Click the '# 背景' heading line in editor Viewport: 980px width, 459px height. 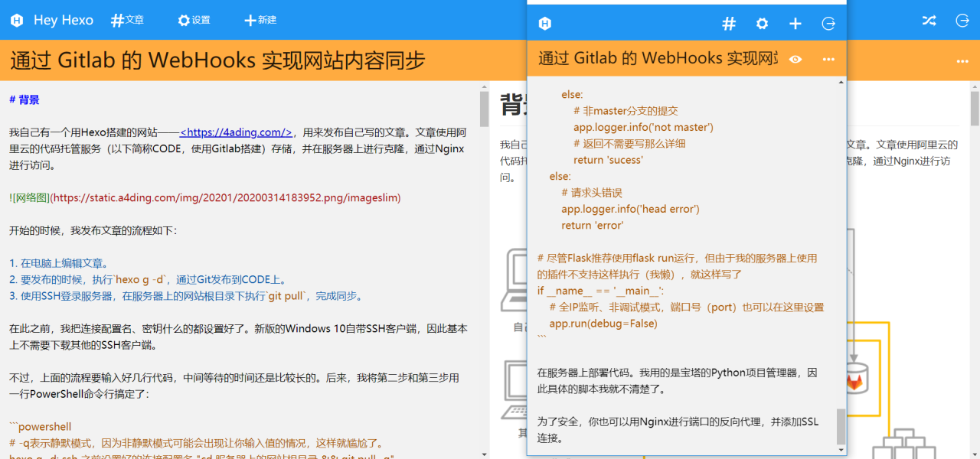[24, 99]
